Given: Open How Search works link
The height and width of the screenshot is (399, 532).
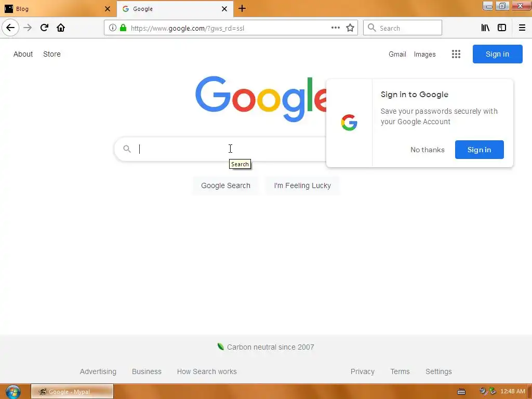Looking at the screenshot, I should pos(207,371).
